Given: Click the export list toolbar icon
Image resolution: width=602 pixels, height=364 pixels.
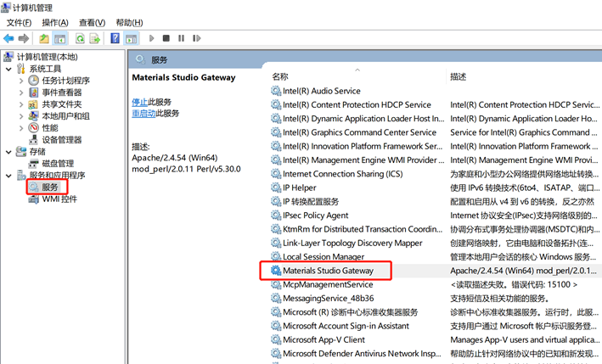Looking at the screenshot, I should 95,38.
